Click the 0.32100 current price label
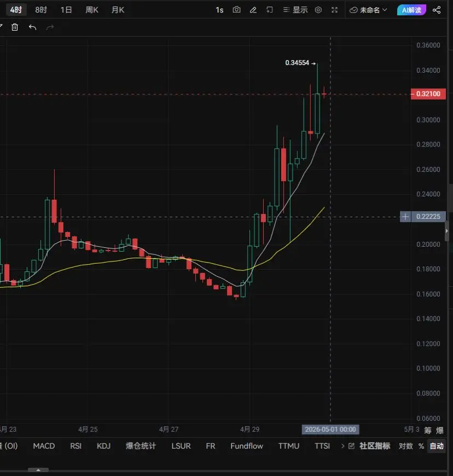This screenshot has width=453, height=476. (x=428, y=94)
